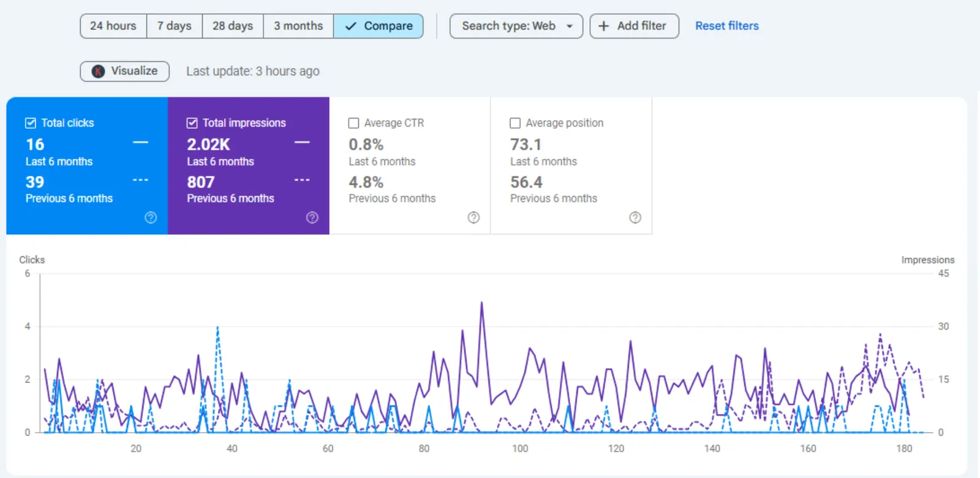Open help for Total impressions card
Viewport: 980px width, 478px height.
(x=312, y=218)
